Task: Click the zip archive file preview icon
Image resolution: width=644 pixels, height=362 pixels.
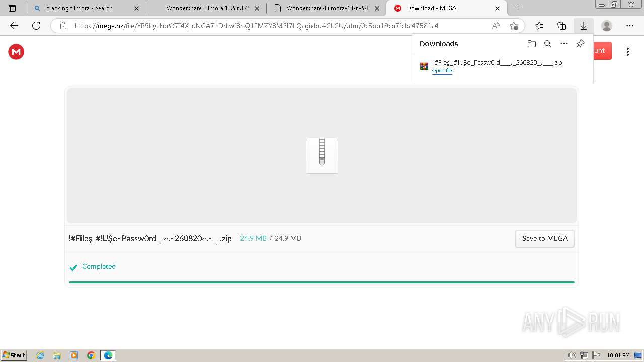Action: tap(322, 156)
